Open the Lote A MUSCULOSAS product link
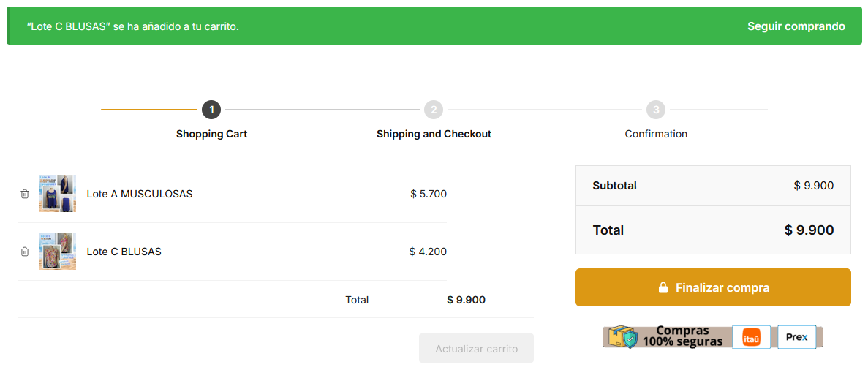This screenshot has width=868, height=370. 140,194
